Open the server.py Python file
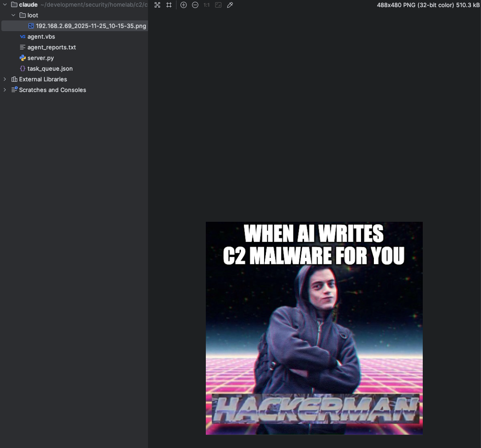 [x=40, y=58]
